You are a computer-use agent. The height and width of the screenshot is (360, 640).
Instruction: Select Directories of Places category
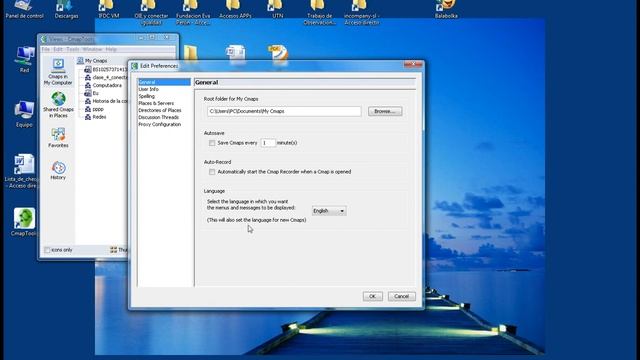160,110
